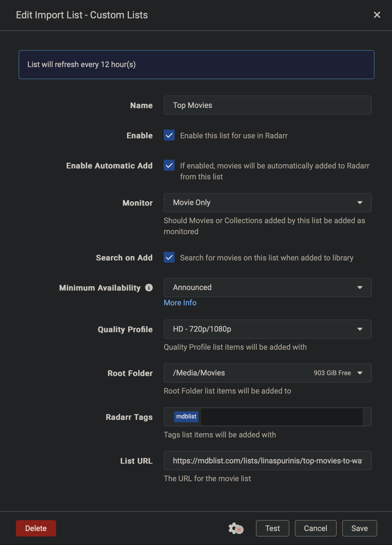Toggle advanced settings via the gear icon
This screenshot has width=392, height=545.
[235, 528]
